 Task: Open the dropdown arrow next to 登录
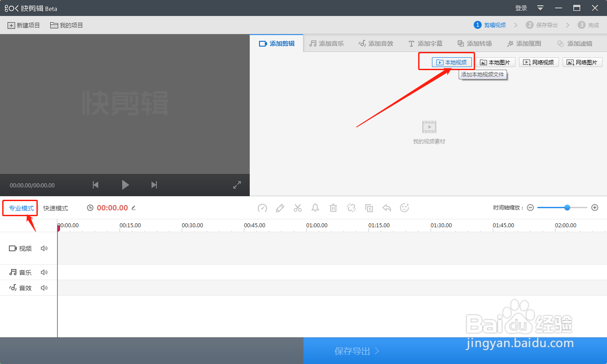tap(540, 8)
